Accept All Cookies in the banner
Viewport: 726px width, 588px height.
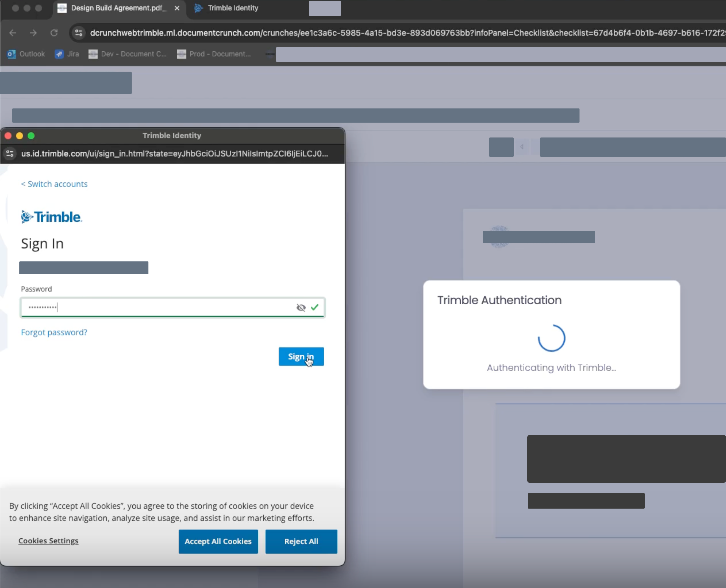click(x=218, y=541)
